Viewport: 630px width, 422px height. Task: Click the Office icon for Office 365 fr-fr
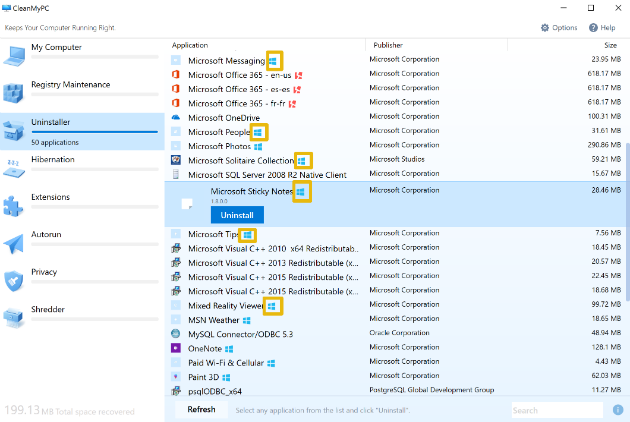(176, 103)
